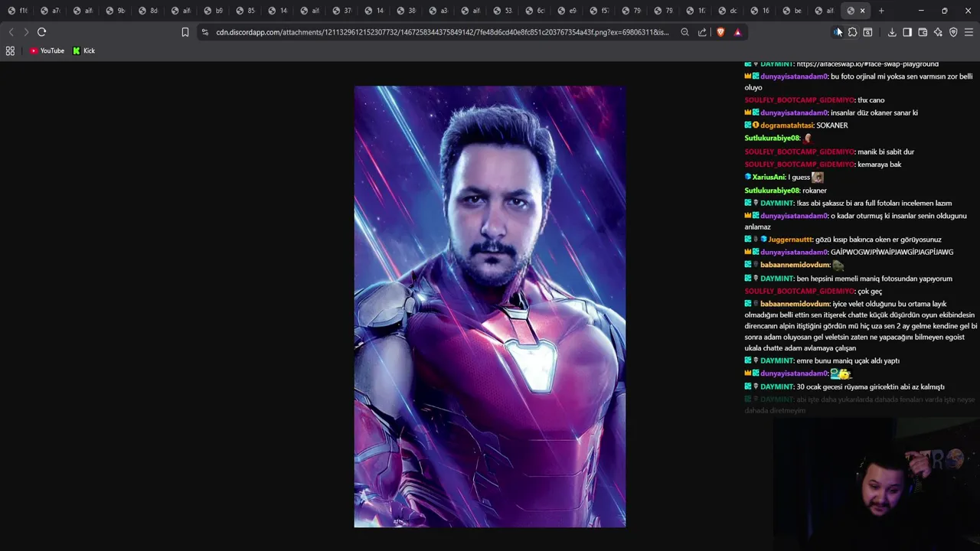Reload the current page

point(42,32)
